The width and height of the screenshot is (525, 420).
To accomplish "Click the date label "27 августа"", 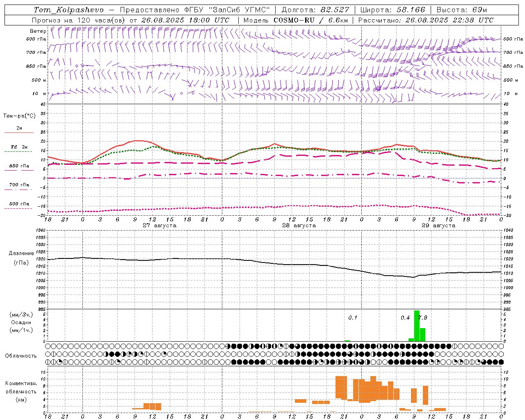I will click(160, 226).
